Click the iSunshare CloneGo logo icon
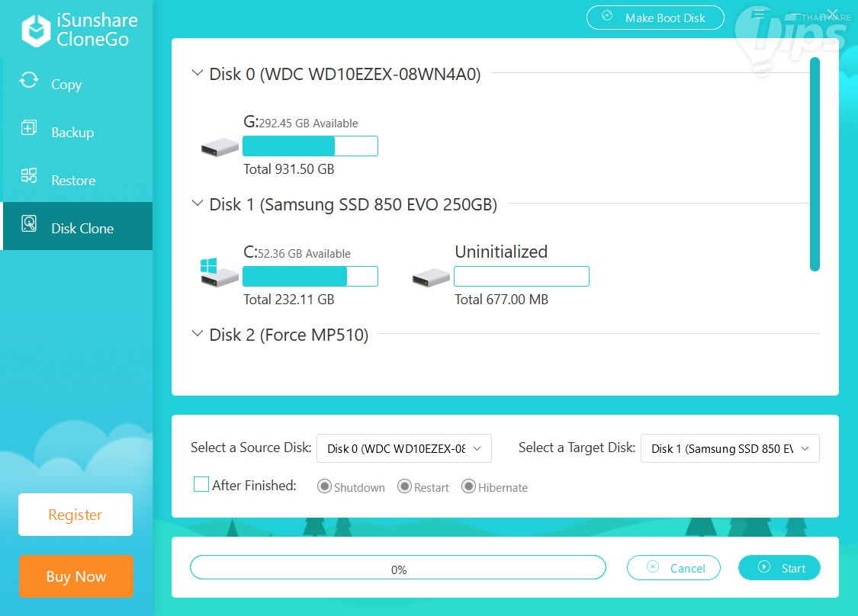Screen dimensions: 858x616 36,30
